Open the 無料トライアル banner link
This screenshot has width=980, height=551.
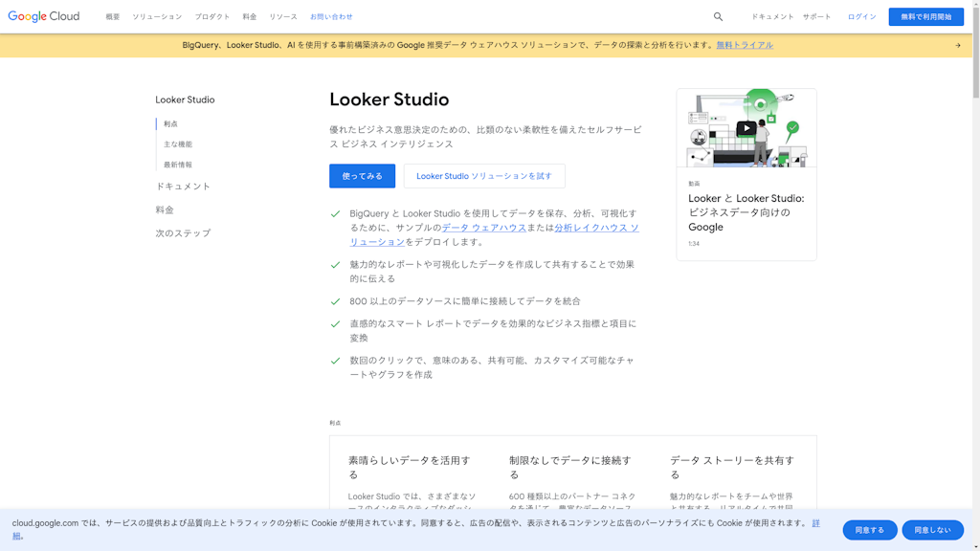[x=745, y=45]
